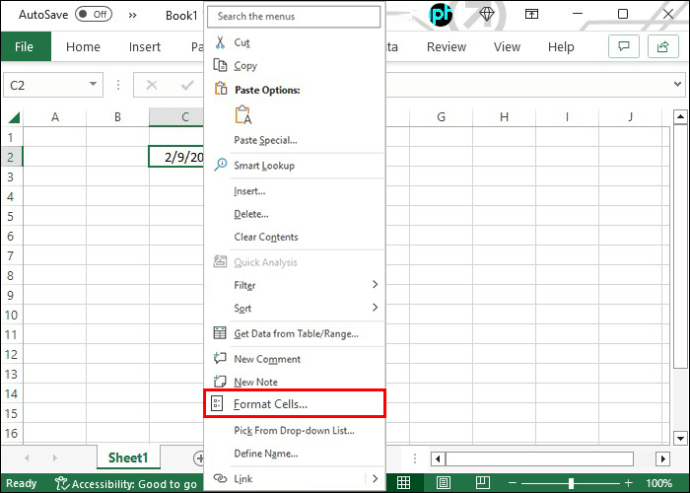Click the Microsoft Premium diamond icon

[x=487, y=14]
